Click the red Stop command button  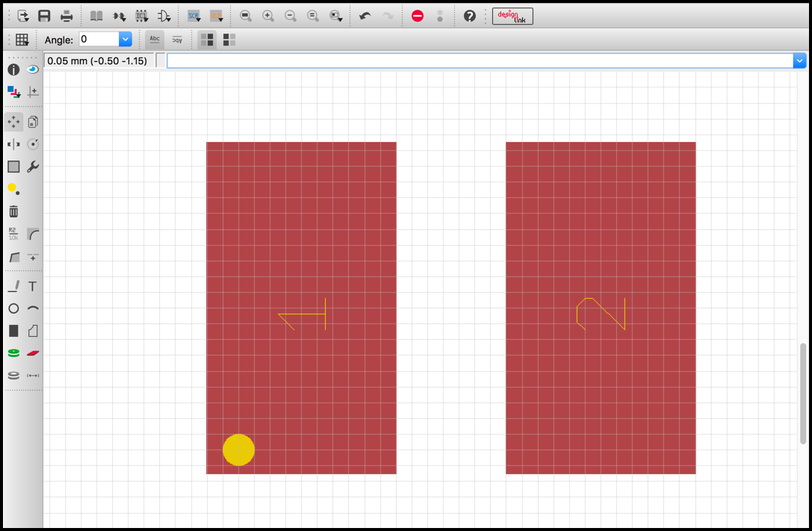click(418, 16)
